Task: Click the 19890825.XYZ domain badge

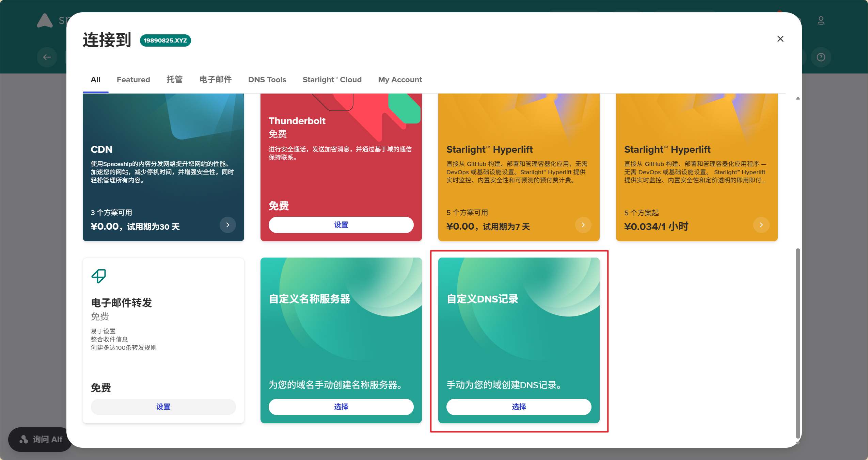Action: [x=165, y=40]
